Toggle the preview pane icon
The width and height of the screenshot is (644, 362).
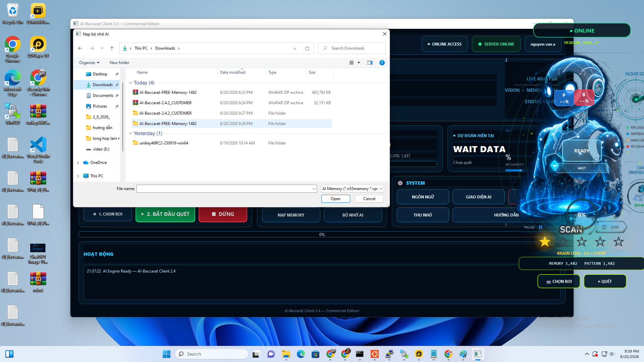370,63
